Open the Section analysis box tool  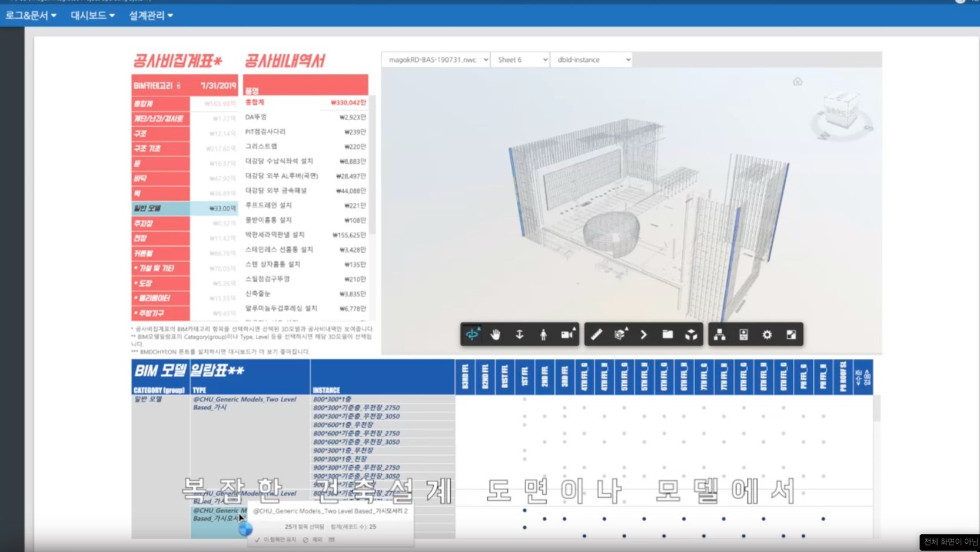point(620,335)
